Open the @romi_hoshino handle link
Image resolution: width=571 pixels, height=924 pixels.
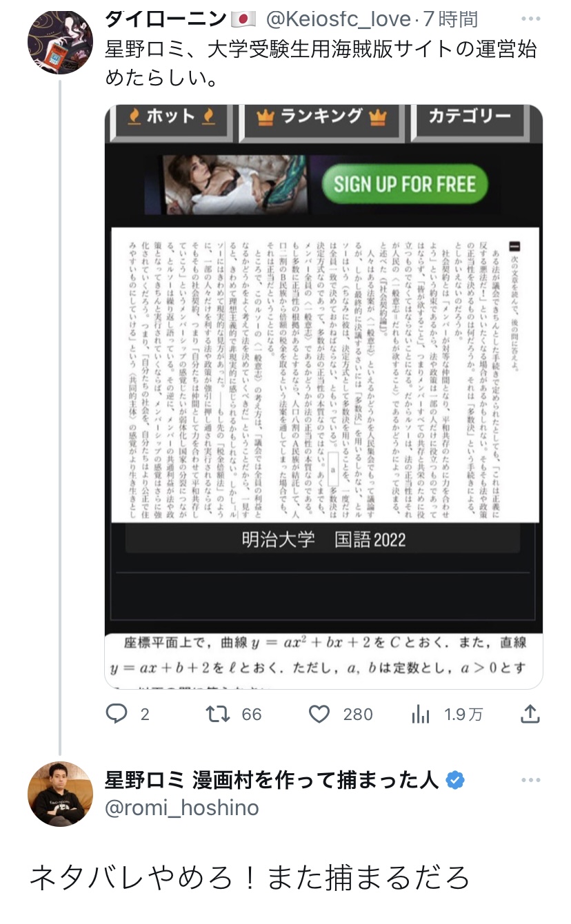(181, 808)
